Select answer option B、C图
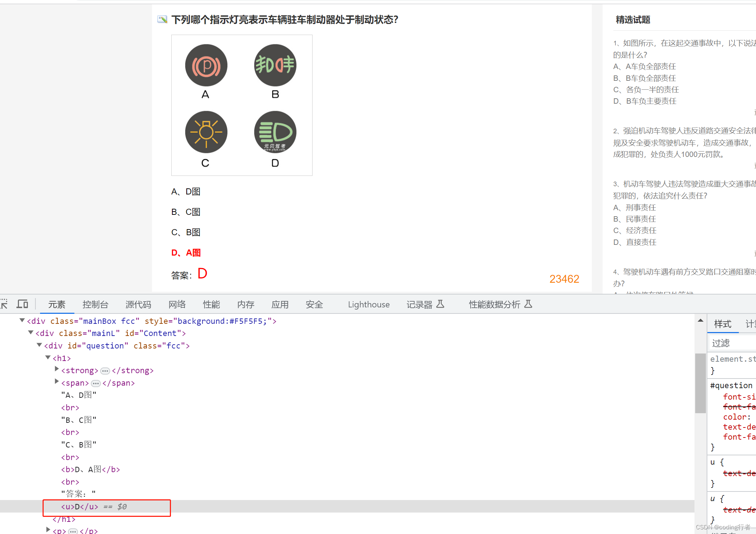 click(186, 212)
